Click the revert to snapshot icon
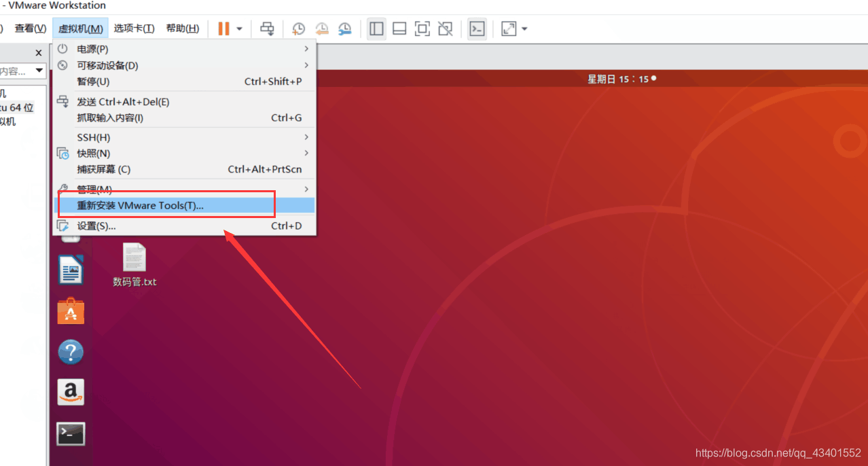The width and height of the screenshot is (868, 466). point(322,29)
